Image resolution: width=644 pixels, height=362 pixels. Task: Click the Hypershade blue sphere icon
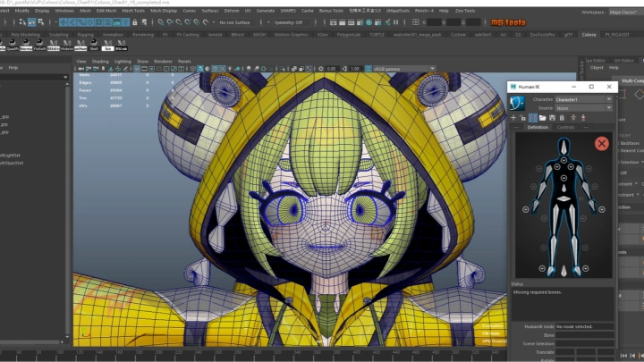tap(369, 22)
